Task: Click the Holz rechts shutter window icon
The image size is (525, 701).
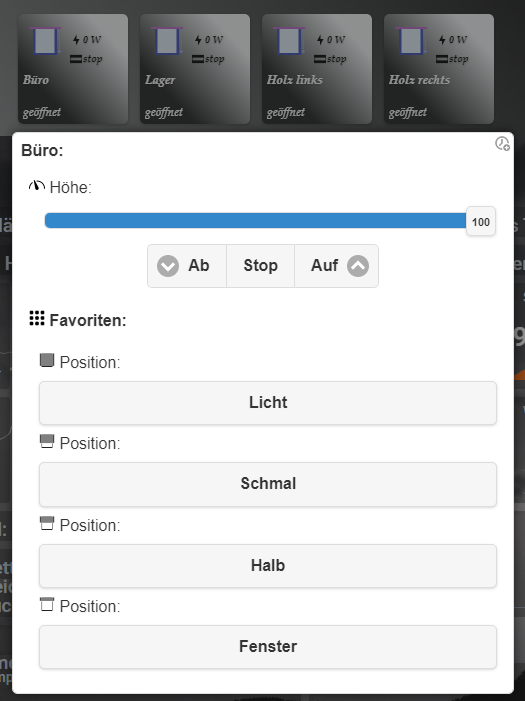Action: [411, 41]
